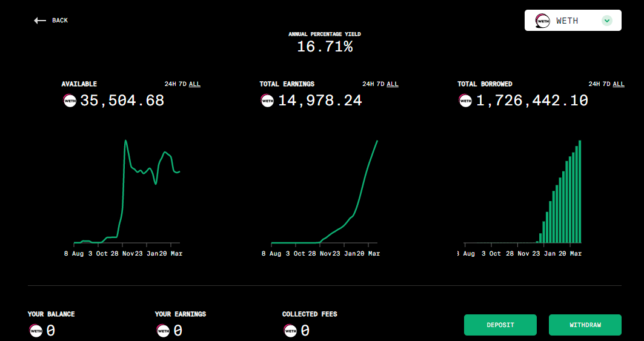Select ALL range for Total Earnings chart

coord(393,84)
